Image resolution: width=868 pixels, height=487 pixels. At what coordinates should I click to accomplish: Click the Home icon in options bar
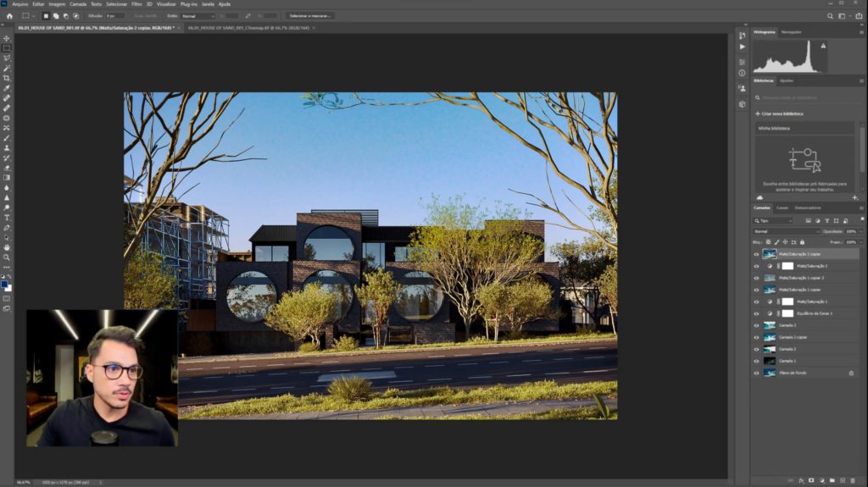coord(6,15)
